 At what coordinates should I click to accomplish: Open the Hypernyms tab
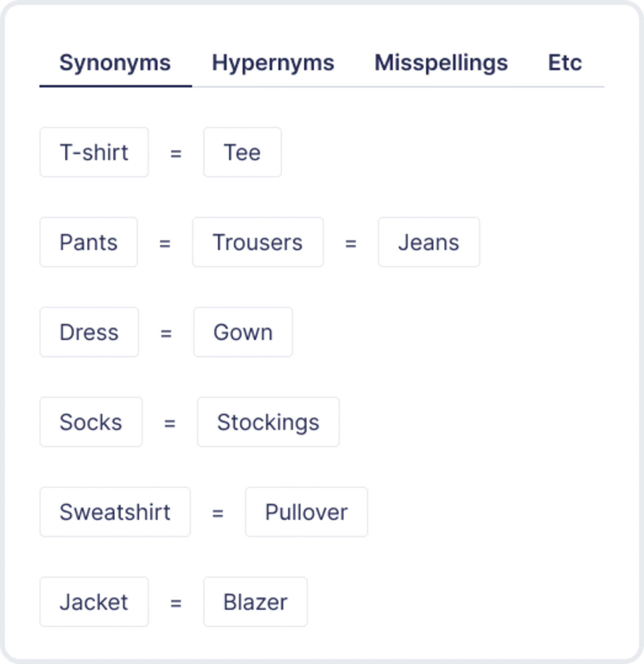(273, 63)
